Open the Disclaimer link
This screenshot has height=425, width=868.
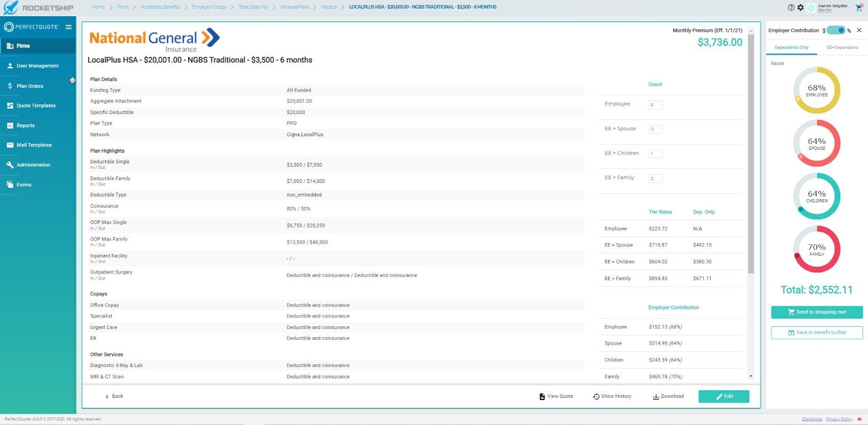pos(812,419)
